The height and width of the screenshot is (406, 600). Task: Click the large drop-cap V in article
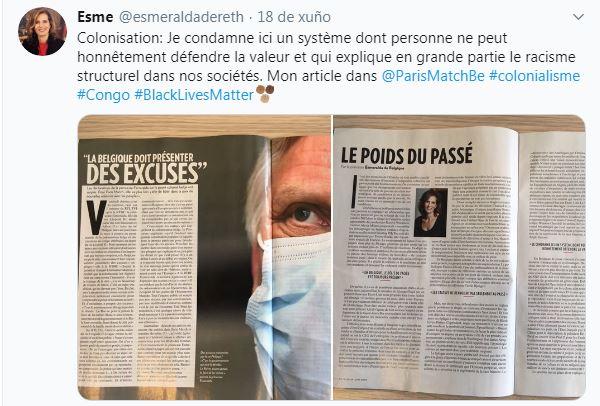[x=96, y=217]
